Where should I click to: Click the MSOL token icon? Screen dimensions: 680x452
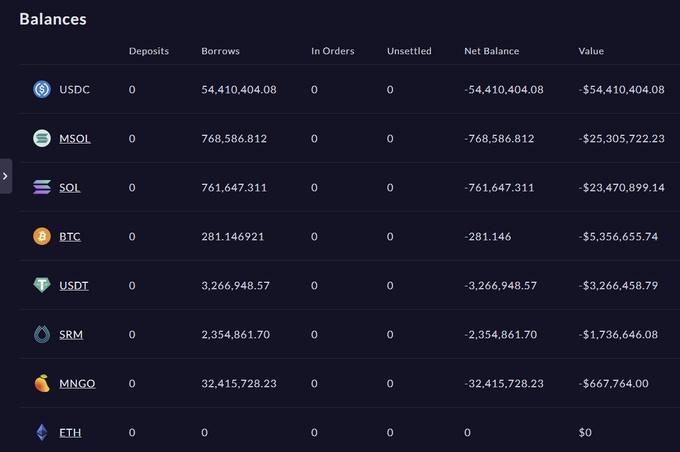coord(42,138)
